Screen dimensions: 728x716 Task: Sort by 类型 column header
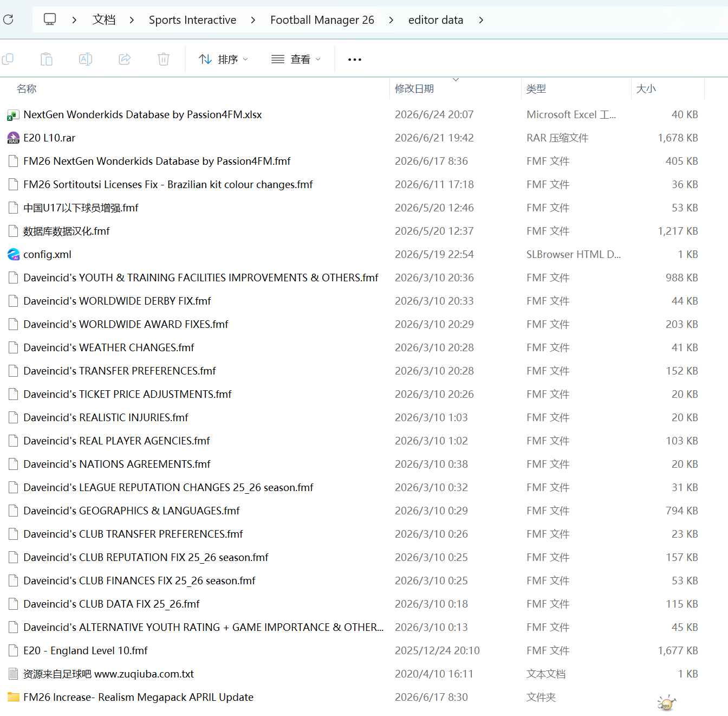[536, 89]
